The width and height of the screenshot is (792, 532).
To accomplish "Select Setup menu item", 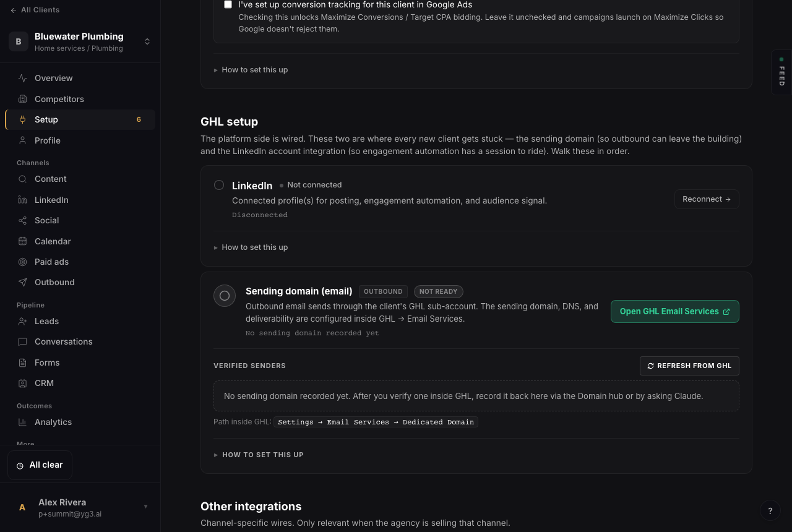I will pyautogui.click(x=80, y=119).
